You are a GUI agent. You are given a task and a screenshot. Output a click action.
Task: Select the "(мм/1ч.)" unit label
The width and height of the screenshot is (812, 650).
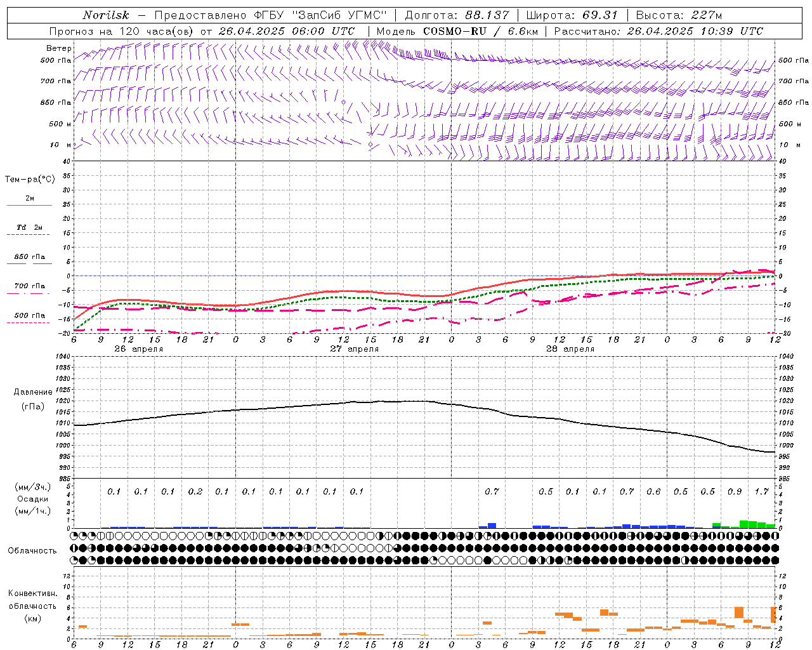pos(33,511)
